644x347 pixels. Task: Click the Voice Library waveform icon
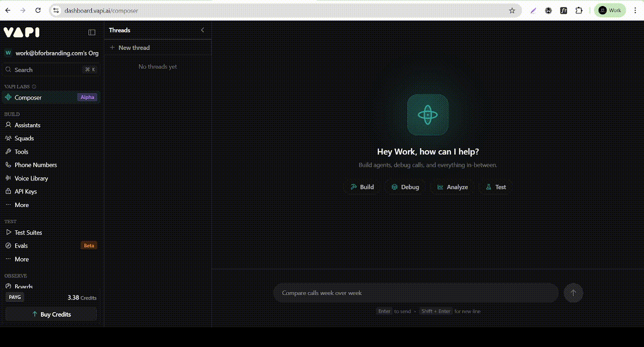(8, 178)
